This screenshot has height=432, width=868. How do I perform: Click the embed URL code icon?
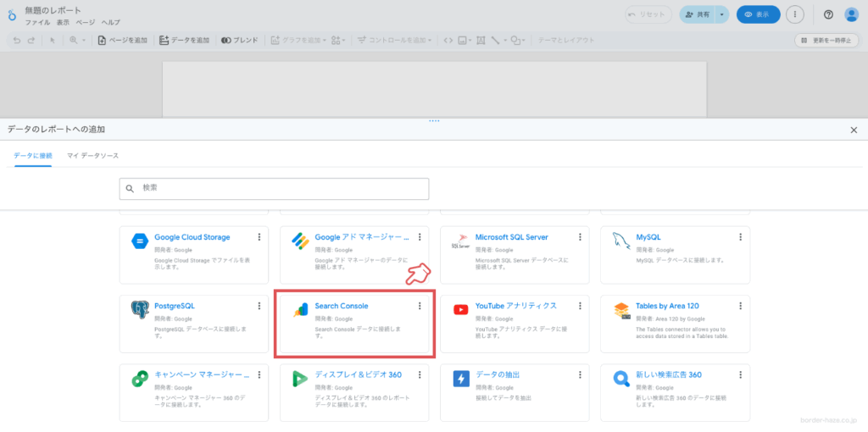click(448, 41)
